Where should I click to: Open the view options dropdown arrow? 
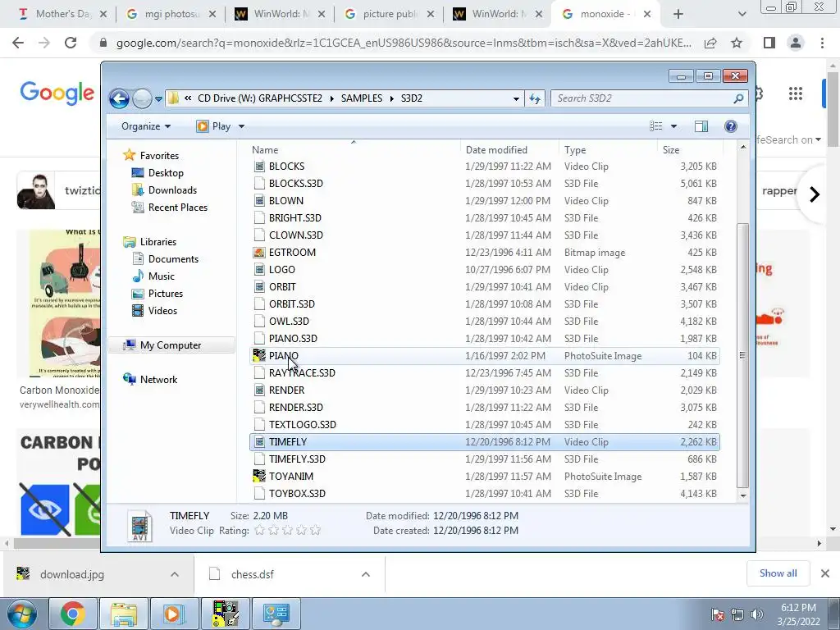[x=674, y=126]
